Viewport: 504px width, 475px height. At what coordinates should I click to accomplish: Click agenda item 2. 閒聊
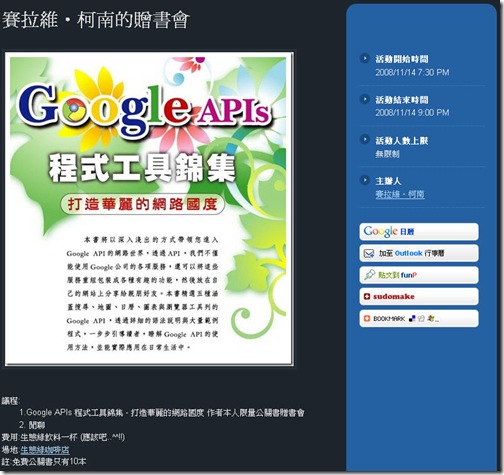point(32,425)
